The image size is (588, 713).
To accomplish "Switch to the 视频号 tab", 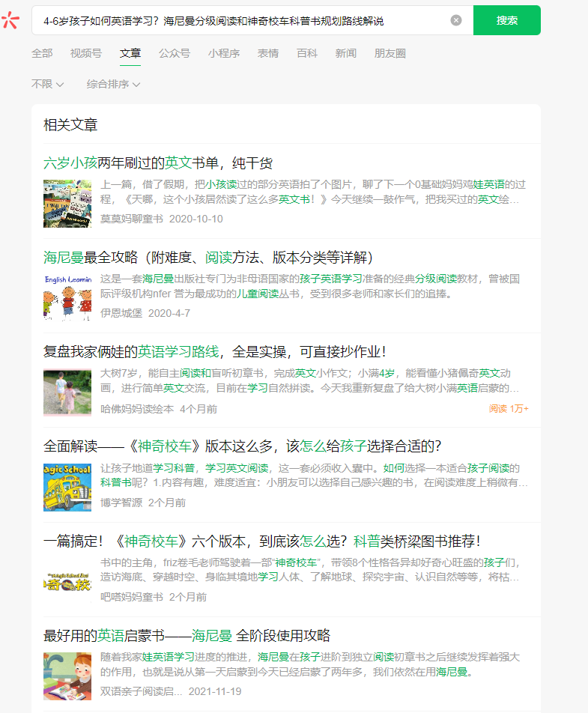I will 86,53.
